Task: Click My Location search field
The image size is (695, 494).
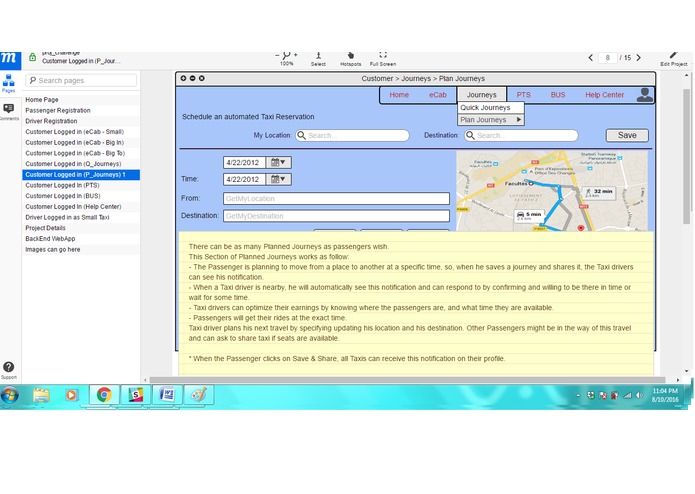Action: (x=352, y=136)
